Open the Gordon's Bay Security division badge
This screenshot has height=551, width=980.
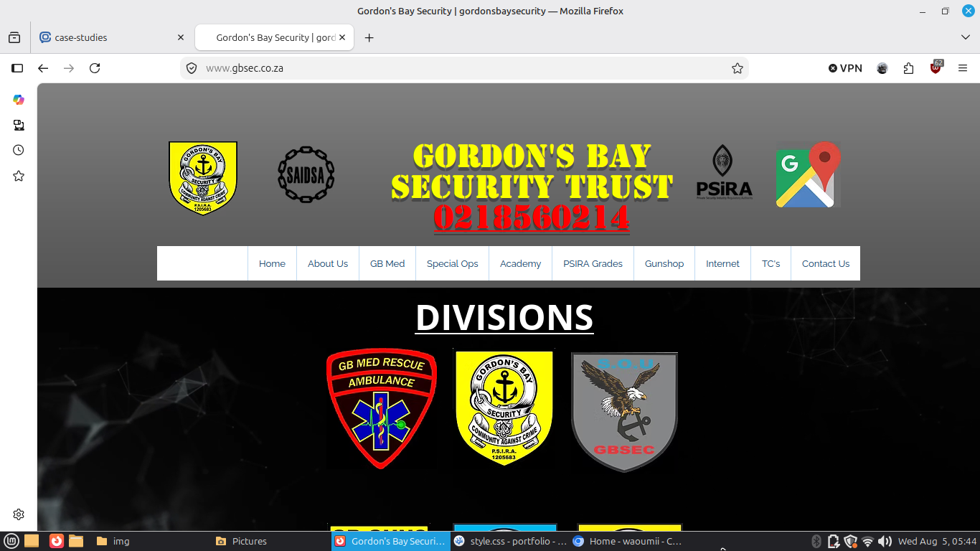click(x=504, y=408)
